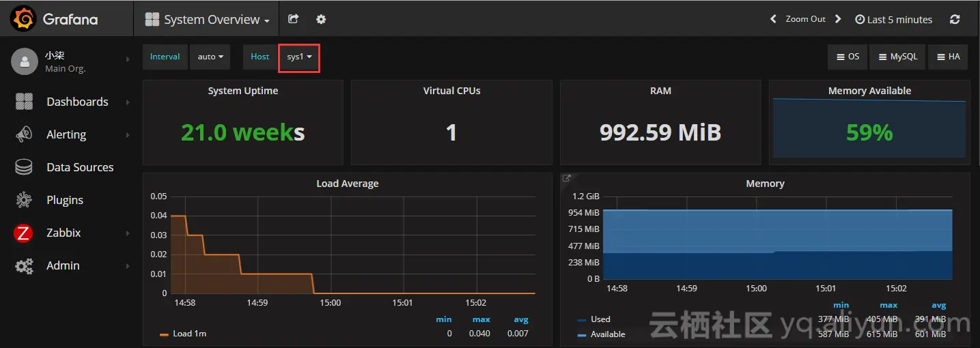Click the 59% memory available value
Viewport: 980px width, 348px height.
click(869, 132)
